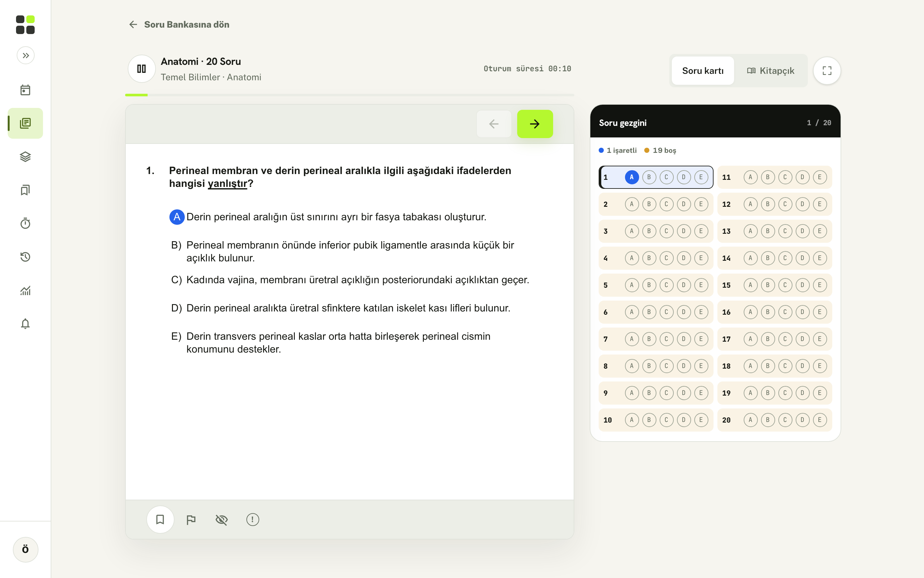Screen dimensions: 924x578
Task: Mark bubble A for question 11
Action: 750,177
